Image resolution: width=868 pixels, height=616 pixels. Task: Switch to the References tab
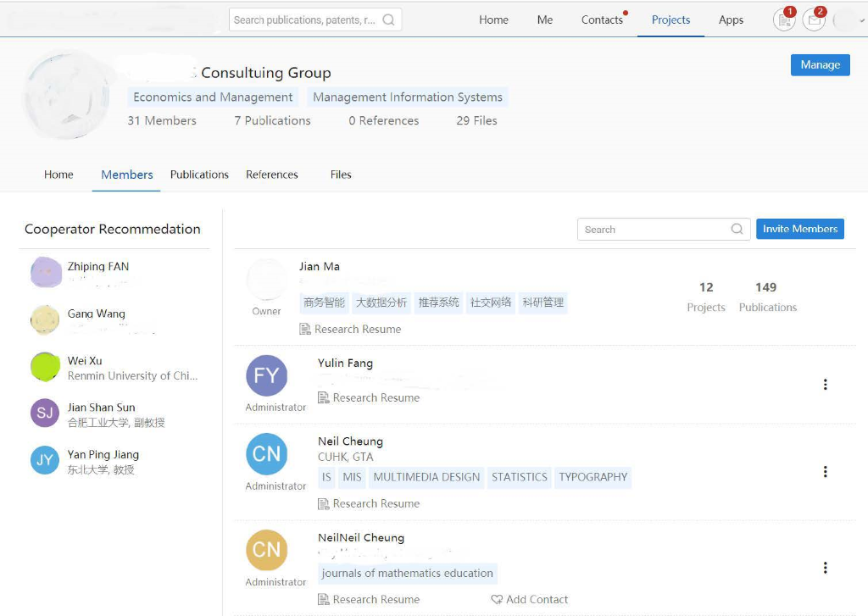[272, 175]
